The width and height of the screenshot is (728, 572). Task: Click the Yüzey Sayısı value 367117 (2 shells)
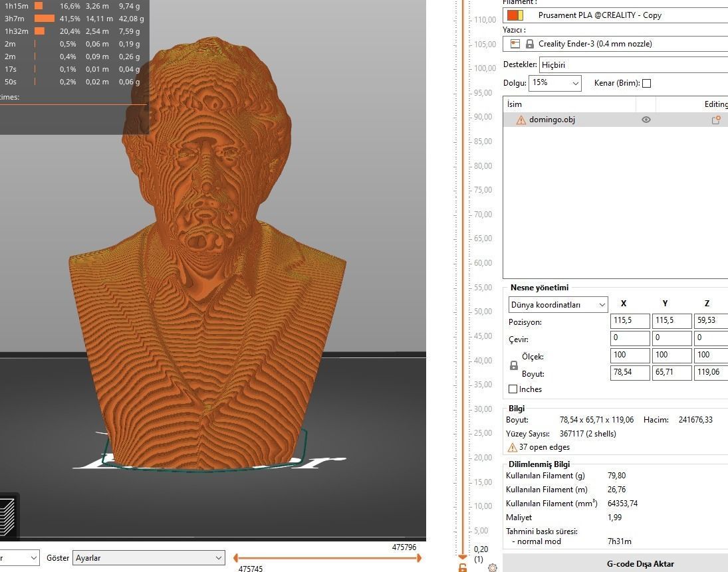[588, 434]
